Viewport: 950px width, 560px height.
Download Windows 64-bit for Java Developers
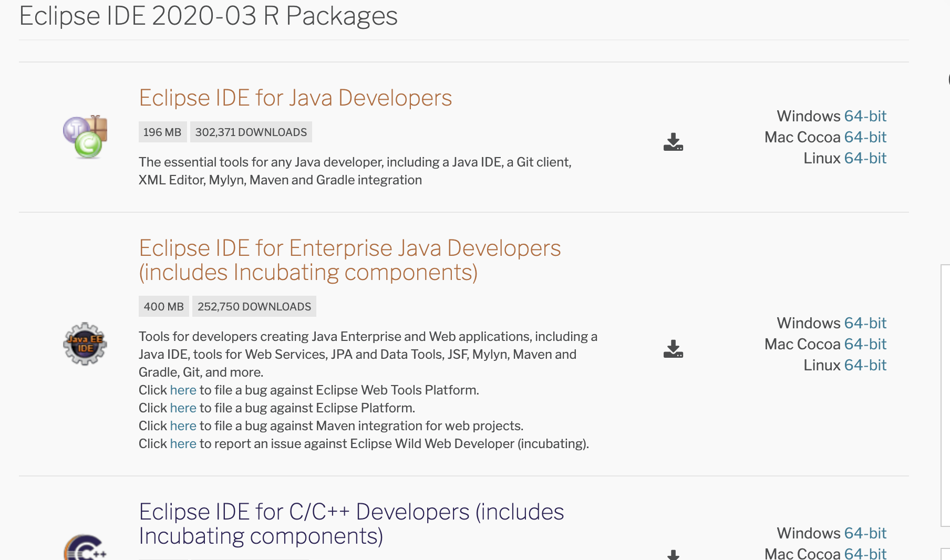[x=865, y=116]
